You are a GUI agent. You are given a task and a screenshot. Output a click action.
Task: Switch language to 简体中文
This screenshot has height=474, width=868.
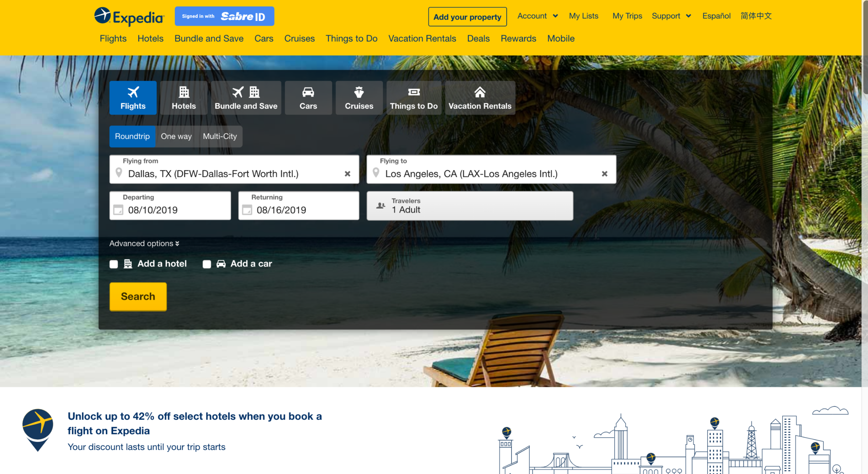756,16
